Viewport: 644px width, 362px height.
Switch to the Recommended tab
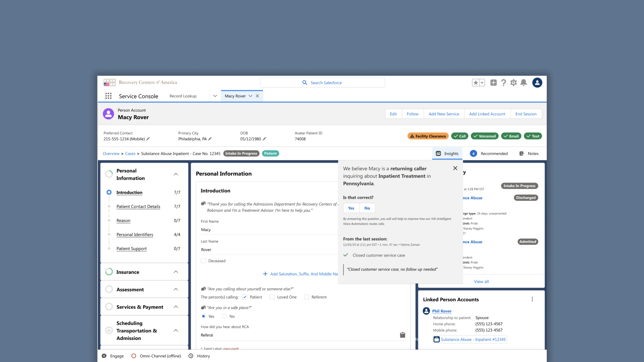point(489,154)
